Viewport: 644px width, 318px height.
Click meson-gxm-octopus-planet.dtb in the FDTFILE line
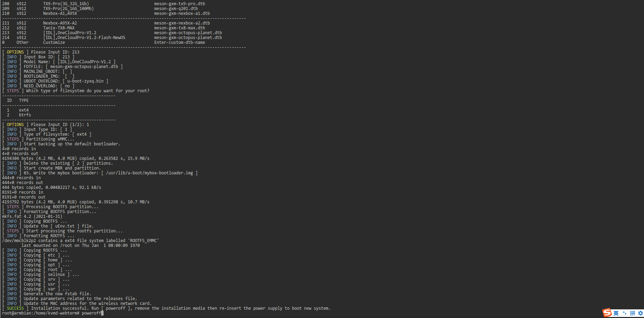pos(84,67)
